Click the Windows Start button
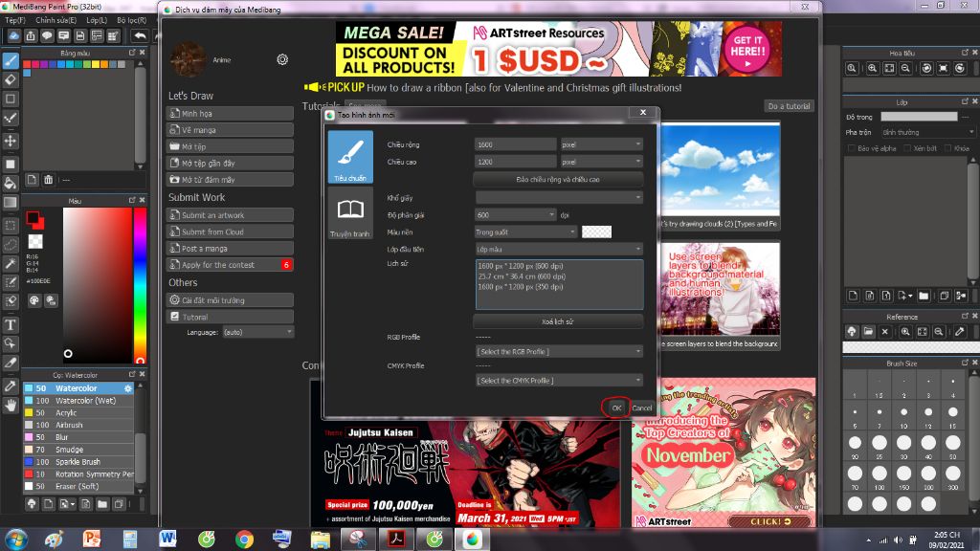980x551 pixels. tap(15, 539)
